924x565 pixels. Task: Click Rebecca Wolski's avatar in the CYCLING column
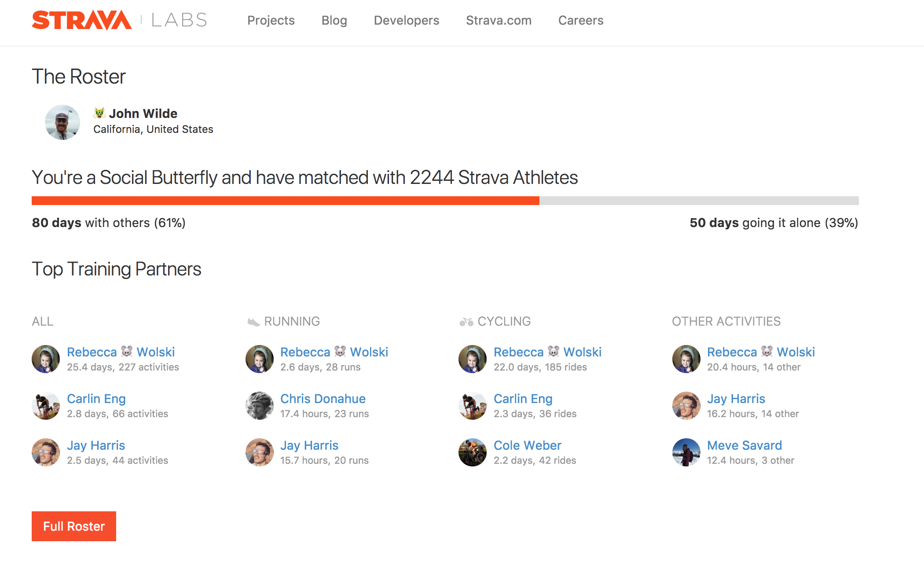[x=473, y=359]
